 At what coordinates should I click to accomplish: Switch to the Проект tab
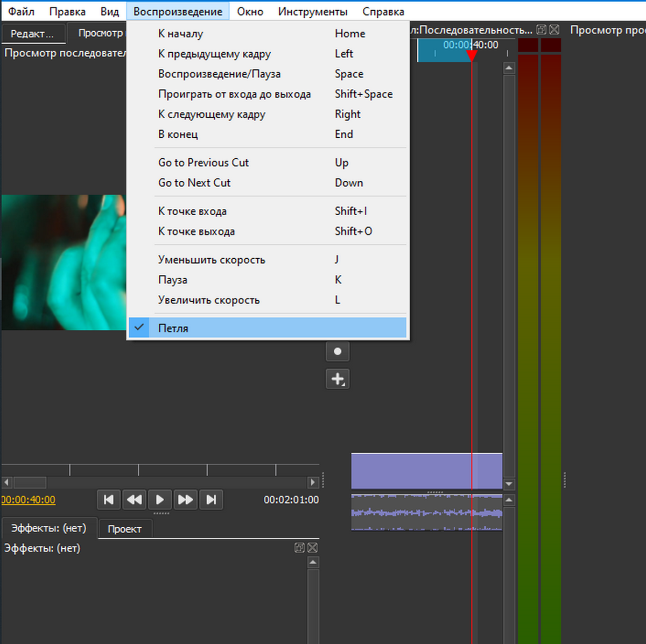coord(124,529)
